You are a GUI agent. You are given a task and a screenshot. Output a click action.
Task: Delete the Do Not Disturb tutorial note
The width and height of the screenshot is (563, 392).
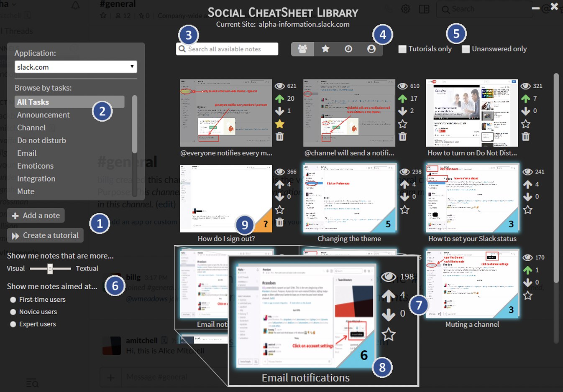coord(526,136)
